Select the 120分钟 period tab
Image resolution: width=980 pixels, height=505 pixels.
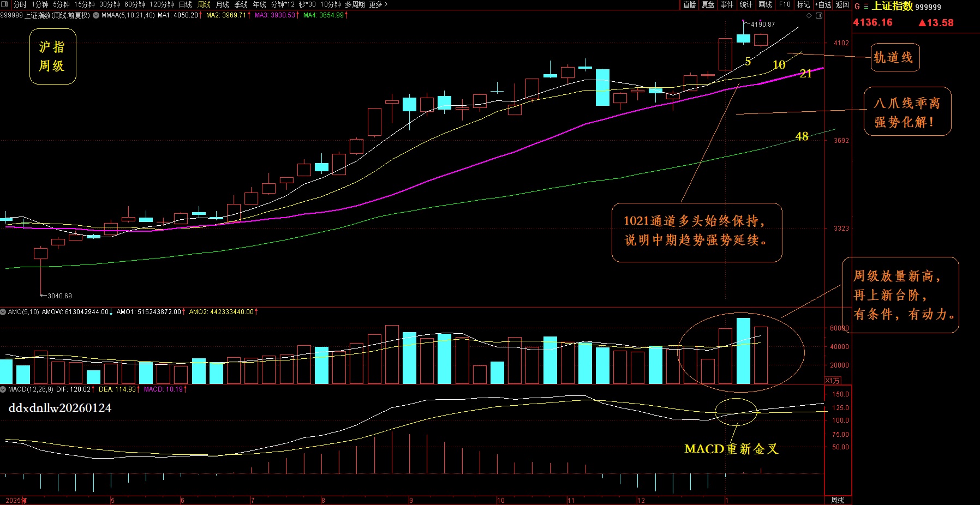[x=162, y=4]
